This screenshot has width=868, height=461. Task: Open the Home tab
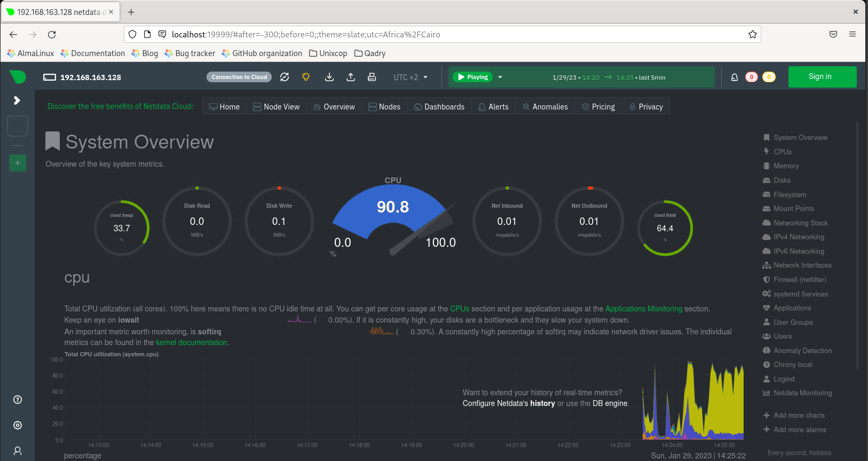click(x=224, y=106)
